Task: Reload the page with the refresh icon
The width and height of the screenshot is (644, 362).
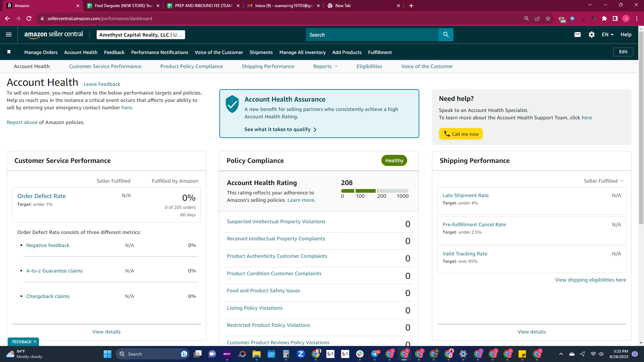Action: pos(29,18)
